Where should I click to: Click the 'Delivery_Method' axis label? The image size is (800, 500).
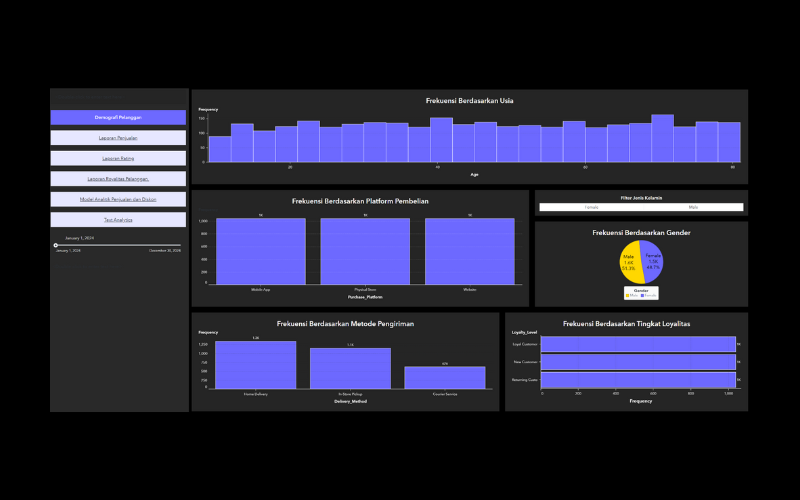point(350,402)
